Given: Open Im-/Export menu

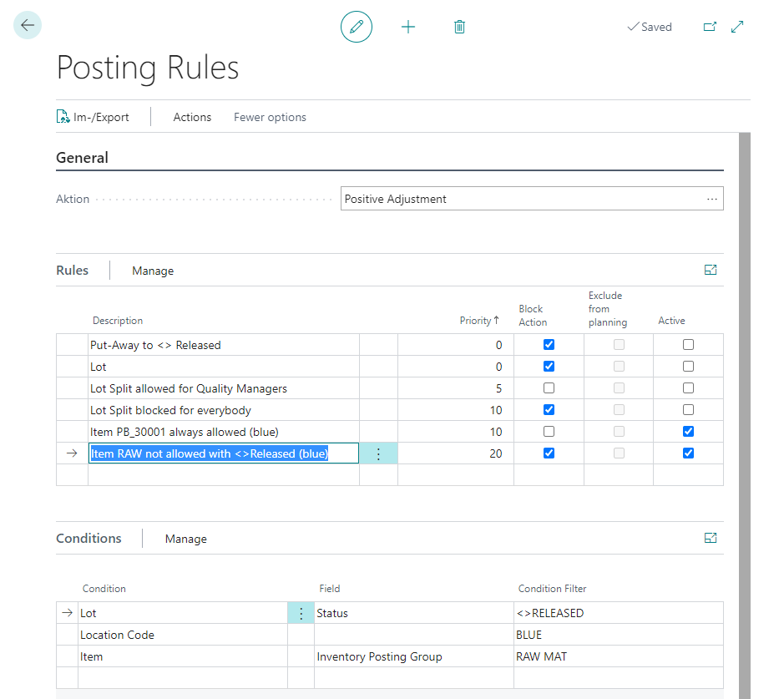Looking at the screenshot, I should pos(93,117).
